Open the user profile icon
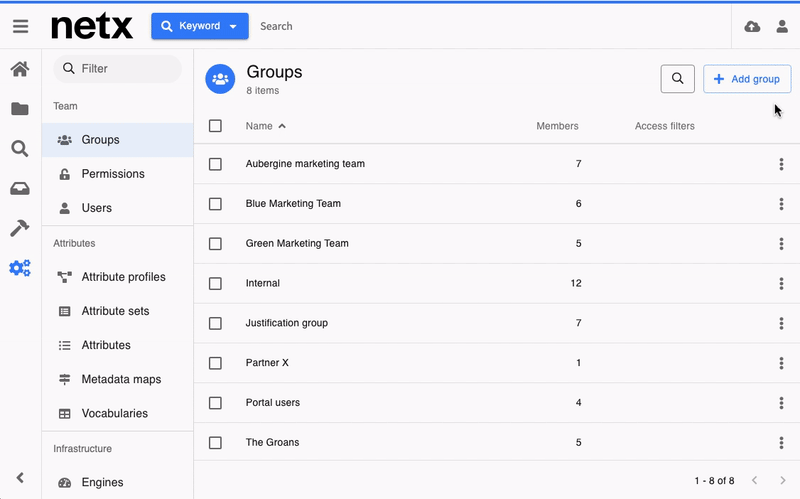800x499 pixels. (x=782, y=27)
